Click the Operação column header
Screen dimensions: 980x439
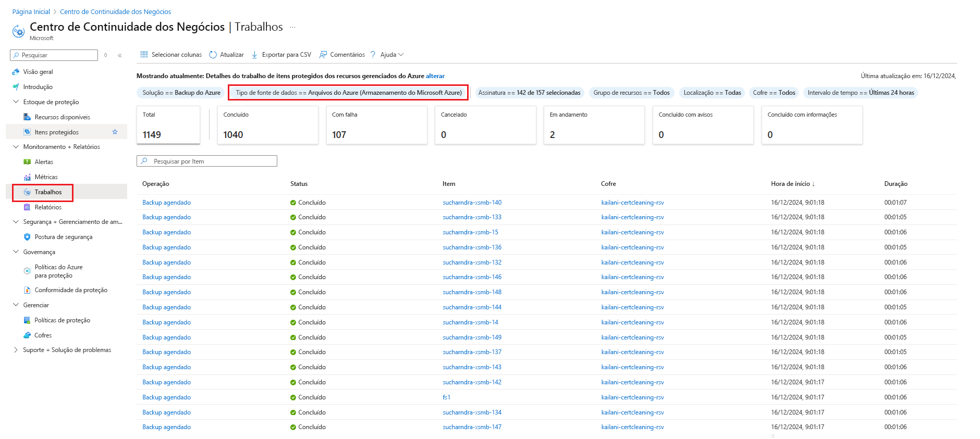pos(156,184)
